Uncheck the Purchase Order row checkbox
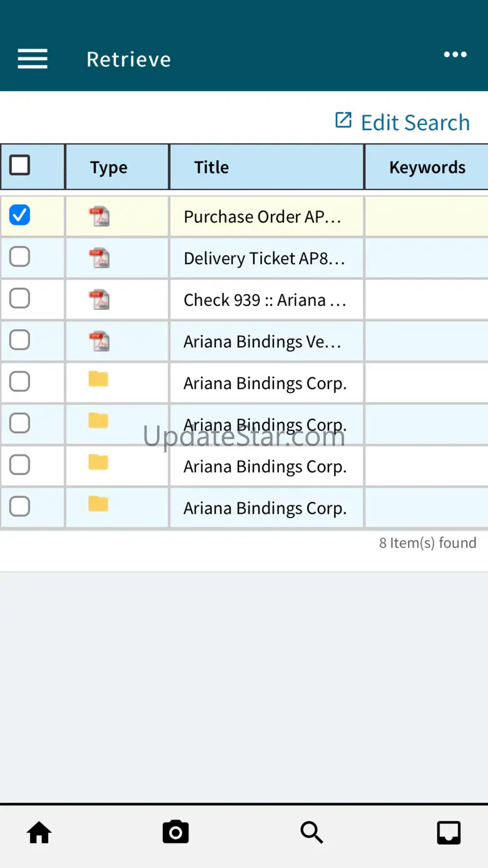 19,215
